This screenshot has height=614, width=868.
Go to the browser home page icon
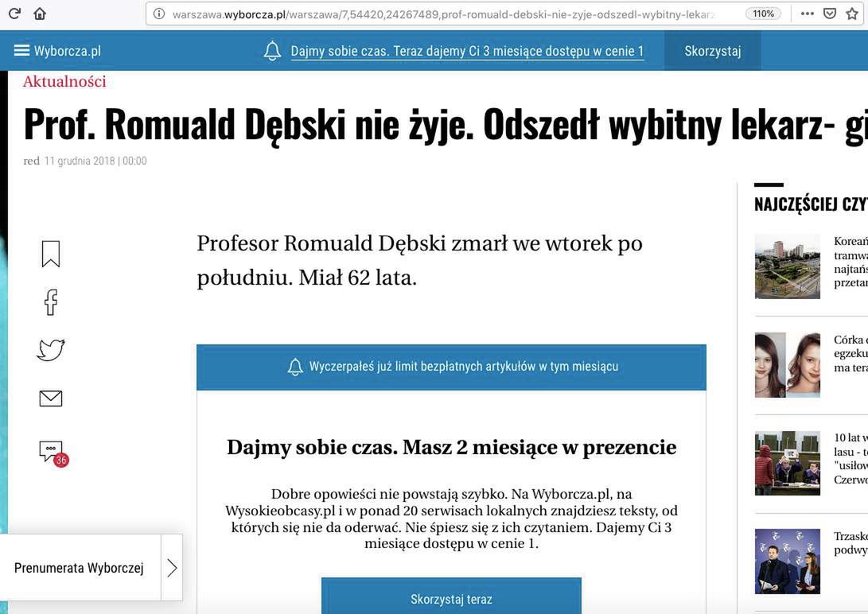[x=40, y=14]
